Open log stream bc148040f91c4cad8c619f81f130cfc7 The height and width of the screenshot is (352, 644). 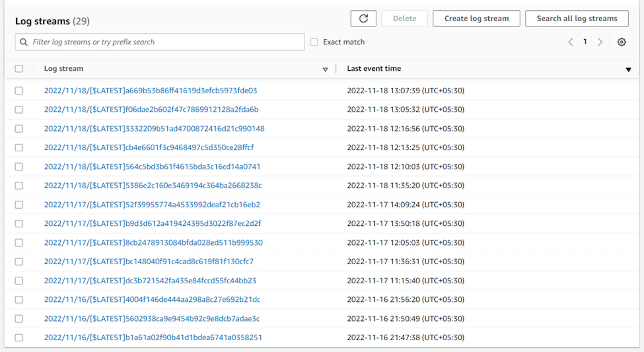149,261
